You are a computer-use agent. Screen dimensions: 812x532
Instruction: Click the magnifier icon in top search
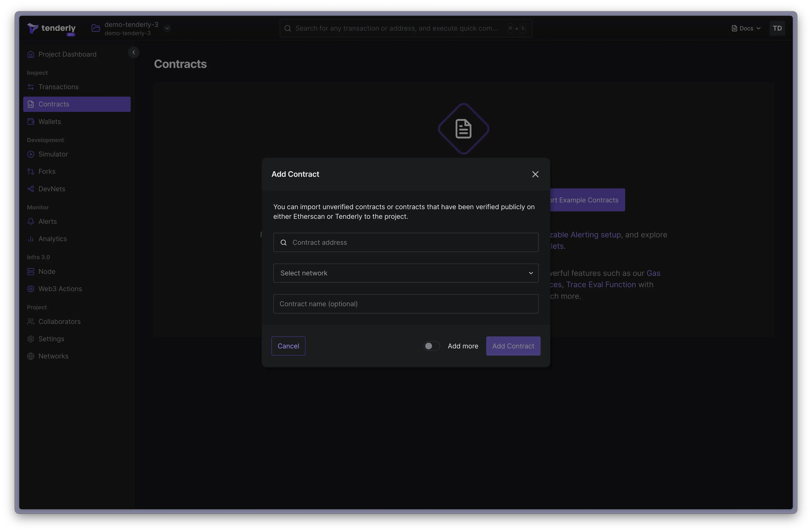[x=287, y=28]
